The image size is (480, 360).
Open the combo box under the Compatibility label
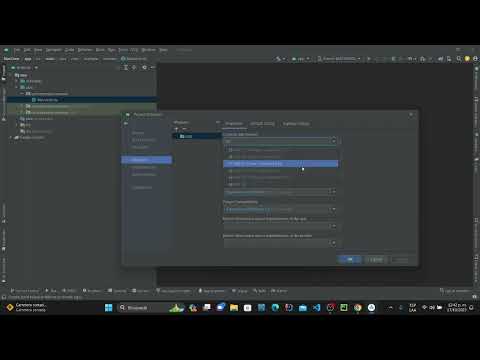(280, 209)
